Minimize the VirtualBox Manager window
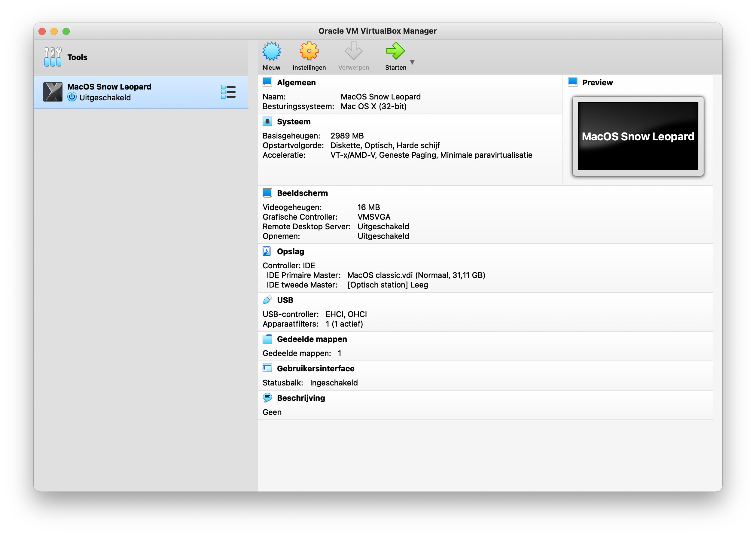Viewport: 756px width, 536px height. 54,31
